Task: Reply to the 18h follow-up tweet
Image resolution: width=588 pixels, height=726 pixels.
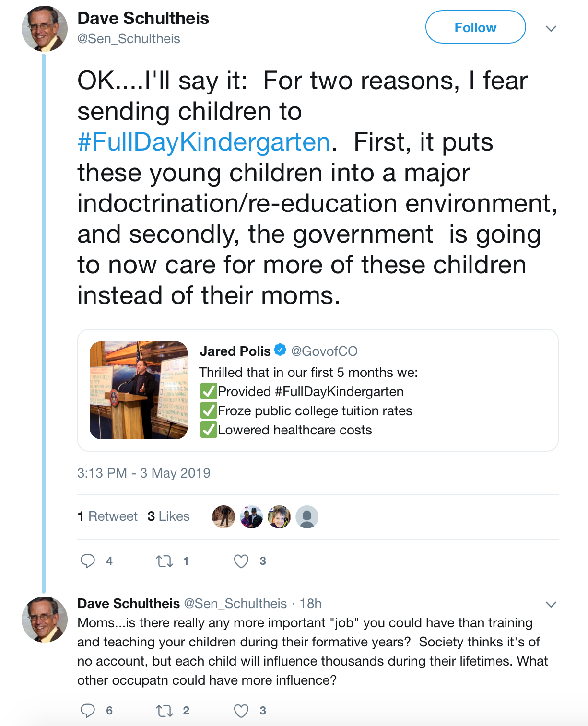Action: click(x=88, y=711)
